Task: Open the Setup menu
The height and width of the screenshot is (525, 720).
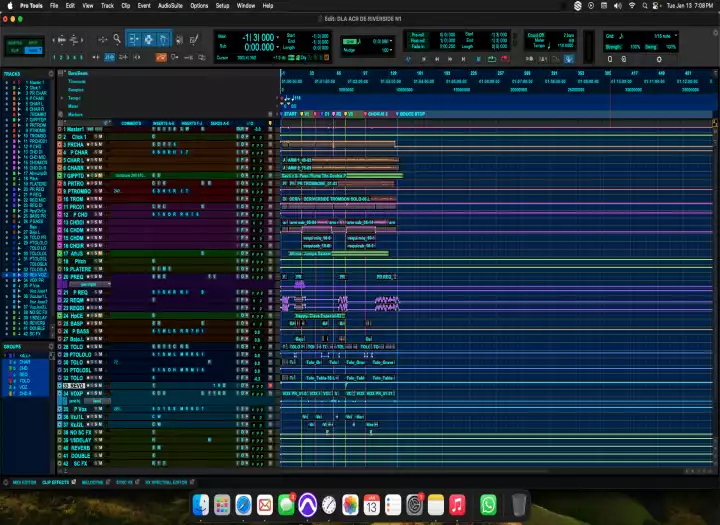Action: tap(222, 6)
